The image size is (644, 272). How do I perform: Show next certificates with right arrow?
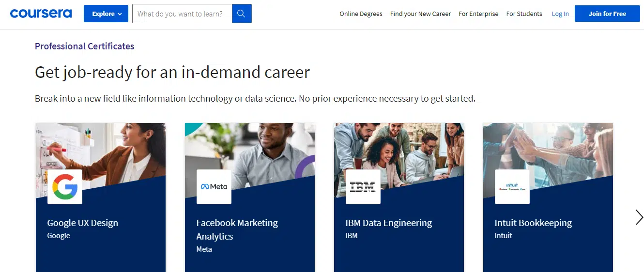[639, 217]
